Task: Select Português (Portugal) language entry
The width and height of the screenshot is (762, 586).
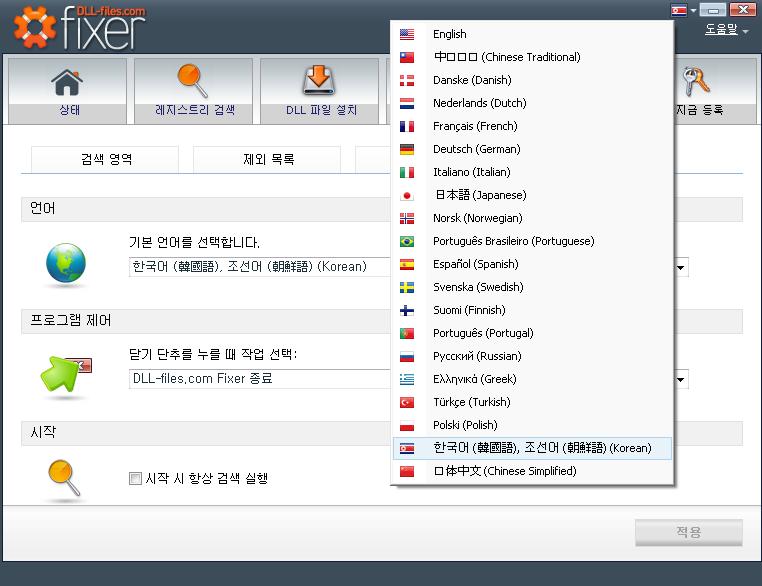Action: 532,333
